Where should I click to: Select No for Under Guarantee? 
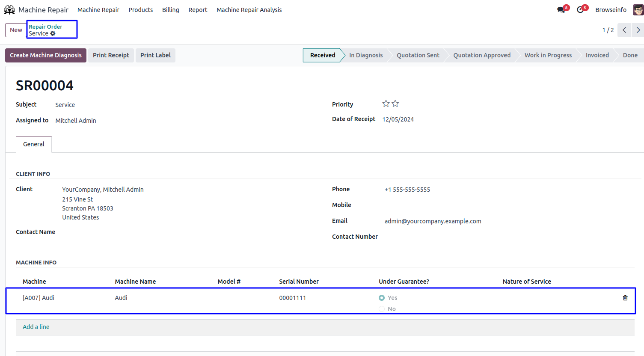click(382, 309)
